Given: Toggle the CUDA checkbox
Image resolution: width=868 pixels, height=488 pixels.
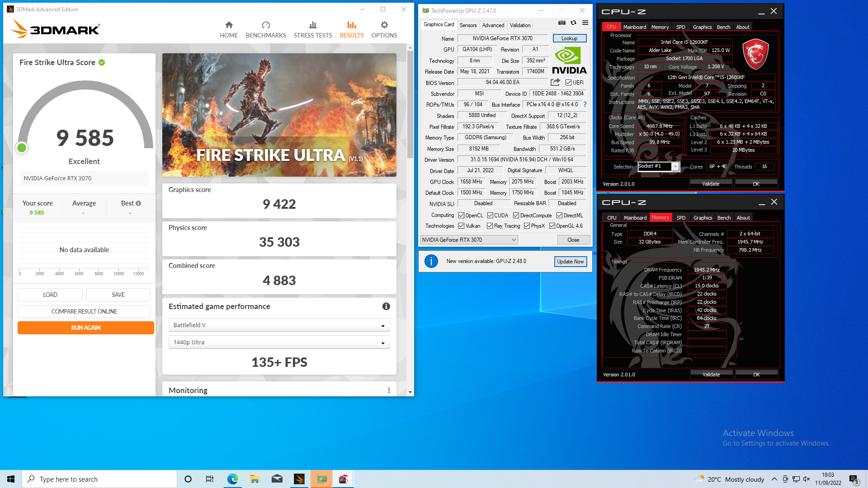Looking at the screenshot, I should click(x=490, y=216).
